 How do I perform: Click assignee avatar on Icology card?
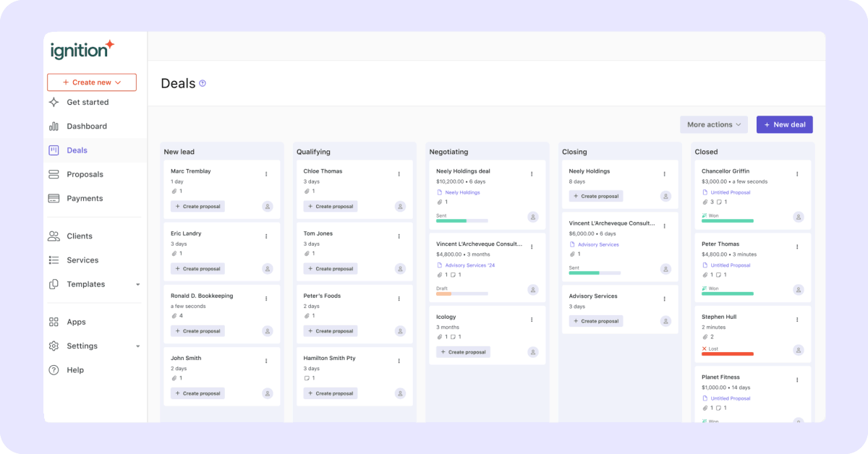click(x=533, y=352)
